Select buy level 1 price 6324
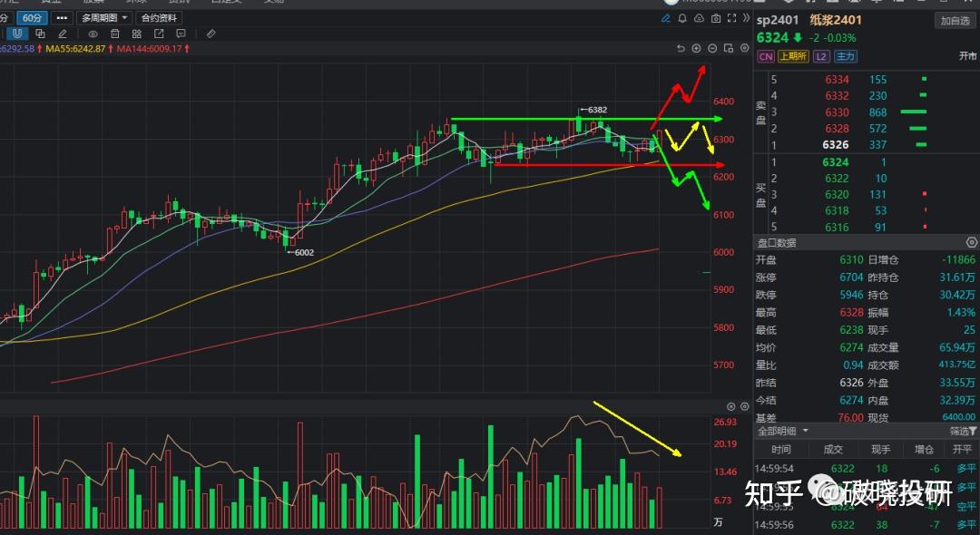 [836, 162]
